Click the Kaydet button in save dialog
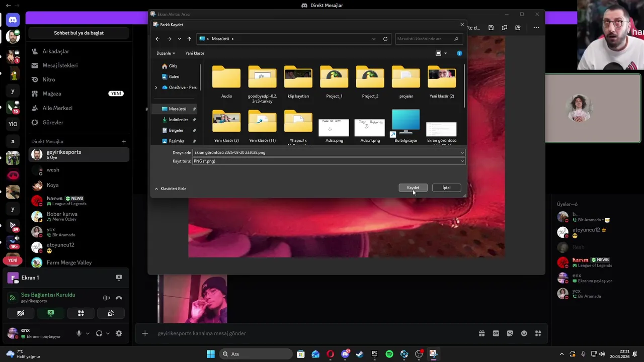644x362 pixels. 413,188
